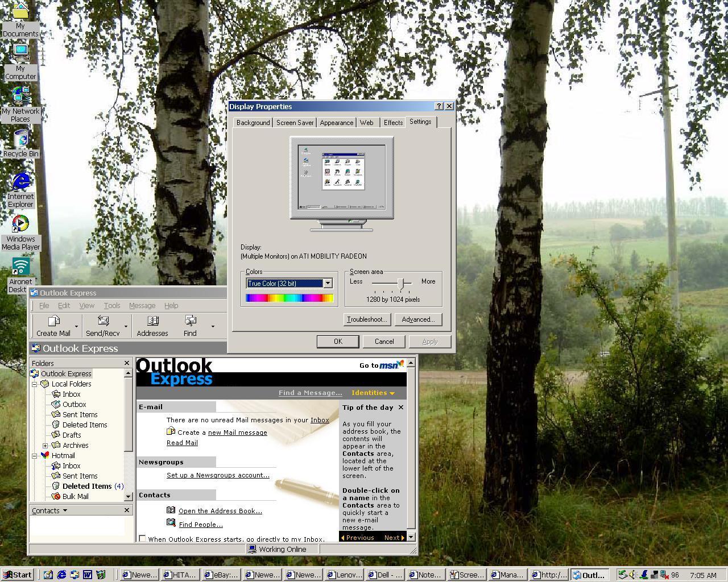Expand the Archives folder node

45,445
